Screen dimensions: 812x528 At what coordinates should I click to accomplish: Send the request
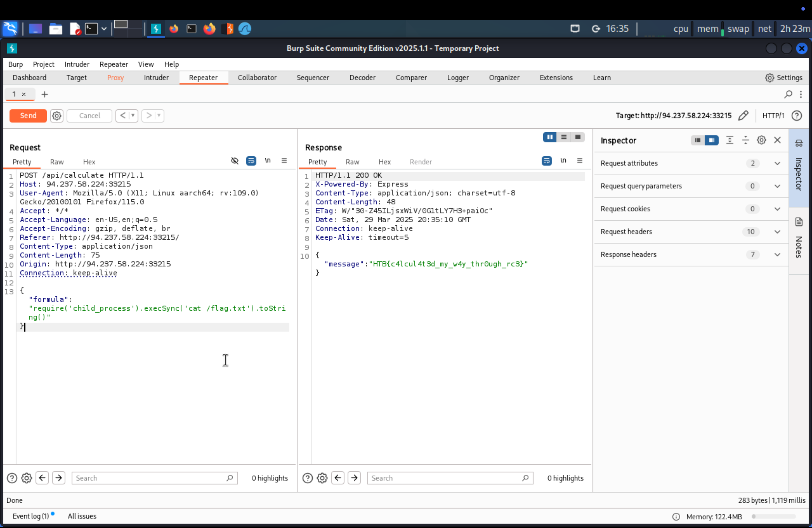point(28,116)
